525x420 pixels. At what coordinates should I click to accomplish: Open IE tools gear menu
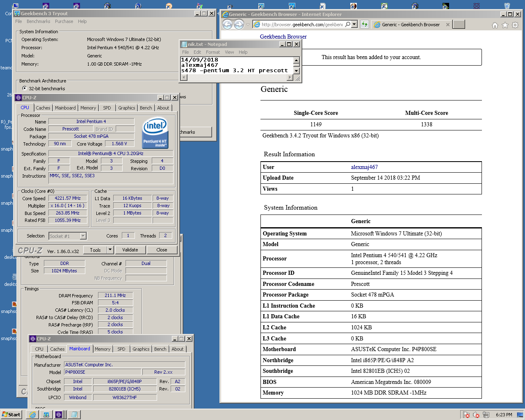click(x=515, y=25)
